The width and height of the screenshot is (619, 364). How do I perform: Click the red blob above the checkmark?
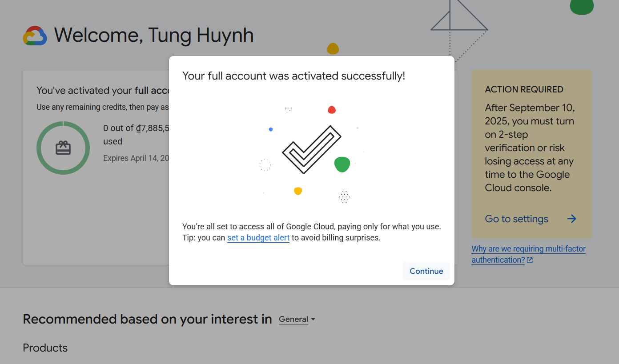pyautogui.click(x=331, y=110)
